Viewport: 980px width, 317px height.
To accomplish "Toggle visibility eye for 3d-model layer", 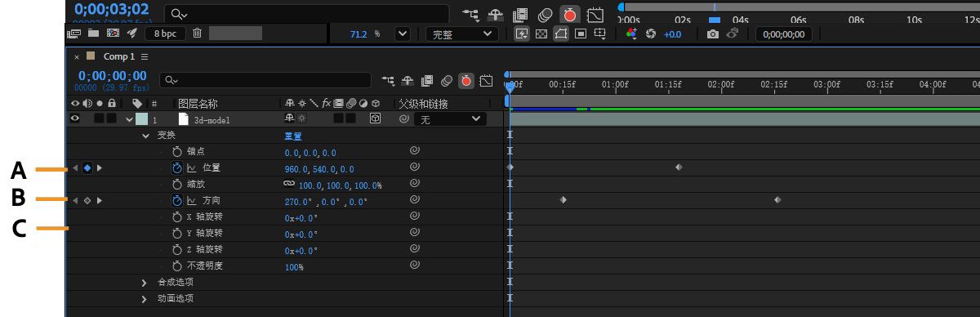I will (x=75, y=119).
